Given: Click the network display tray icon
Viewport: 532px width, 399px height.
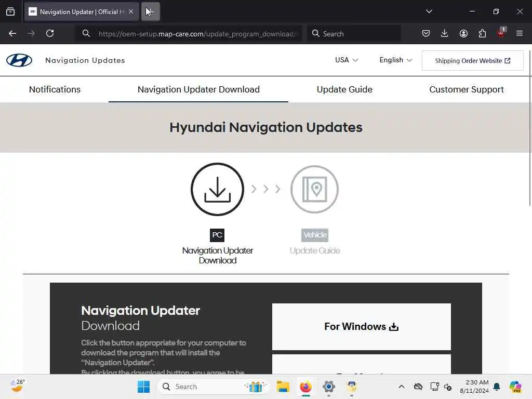Looking at the screenshot, I should [434, 387].
